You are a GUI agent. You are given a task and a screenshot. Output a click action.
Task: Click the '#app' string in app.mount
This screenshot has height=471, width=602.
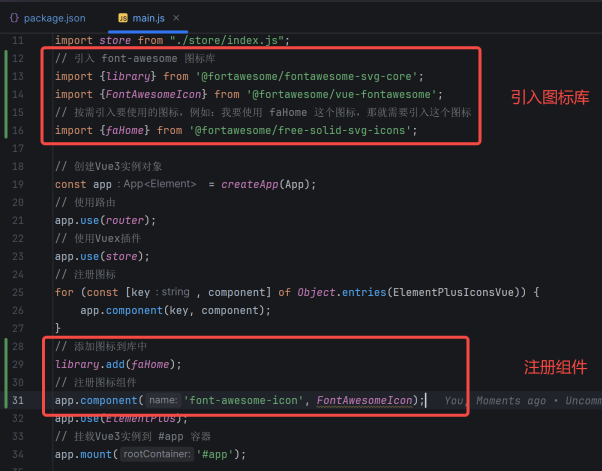tap(215, 454)
